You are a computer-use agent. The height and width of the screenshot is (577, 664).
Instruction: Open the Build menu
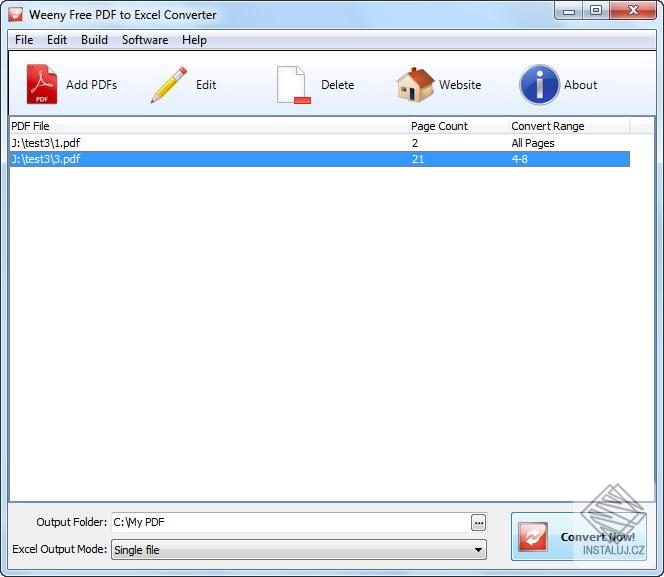point(94,40)
